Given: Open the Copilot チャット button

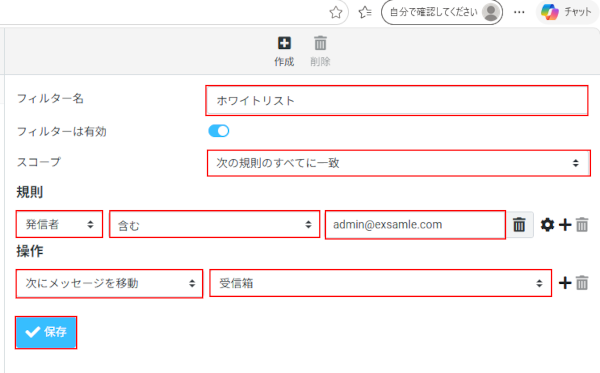Looking at the screenshot, I should click(566, 12).
